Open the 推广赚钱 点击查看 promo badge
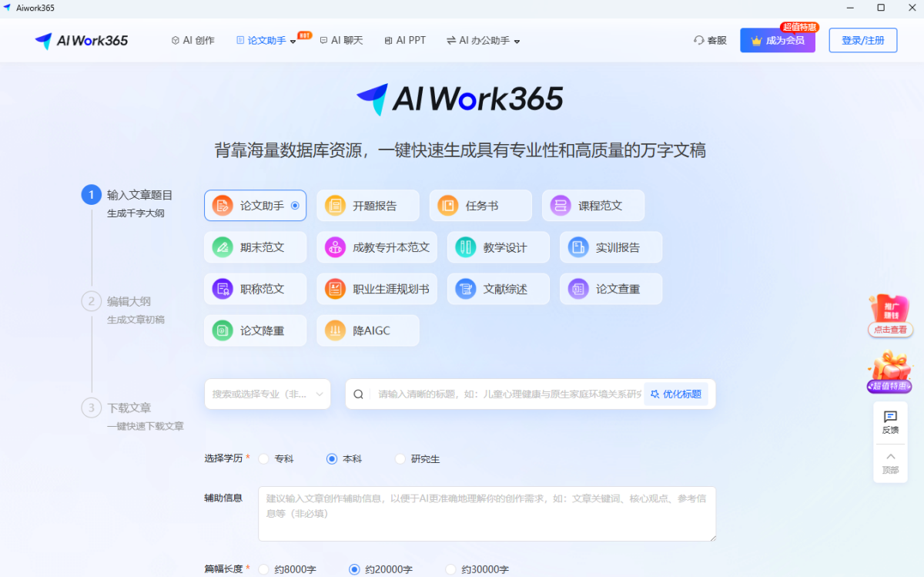This screenshot has width=924, height=577. pyautogui.click(x=890, y=316)
